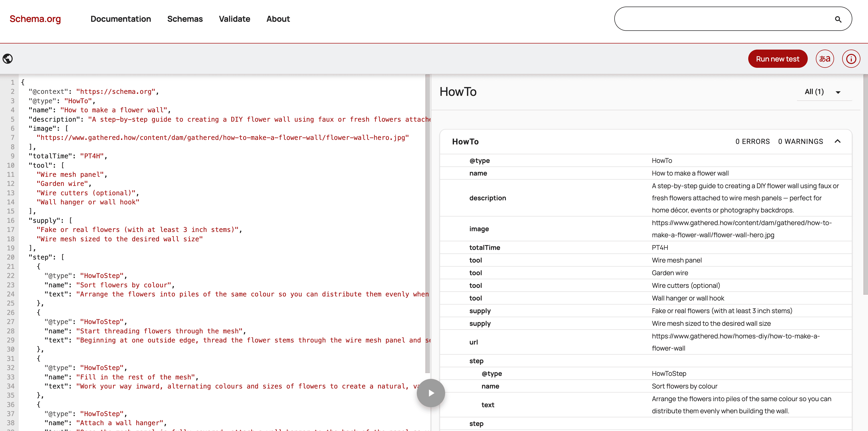This screenshot has height=431, width=868.
Task: Switch to the Schemas section
Action: pyautogui.click(x=185, y=19)
